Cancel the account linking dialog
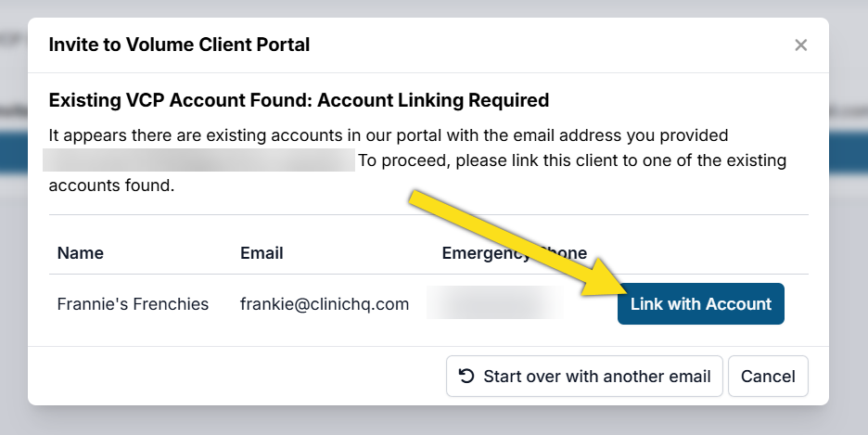Viewport: 868px width, 435px height. click(x=768, y=377)
